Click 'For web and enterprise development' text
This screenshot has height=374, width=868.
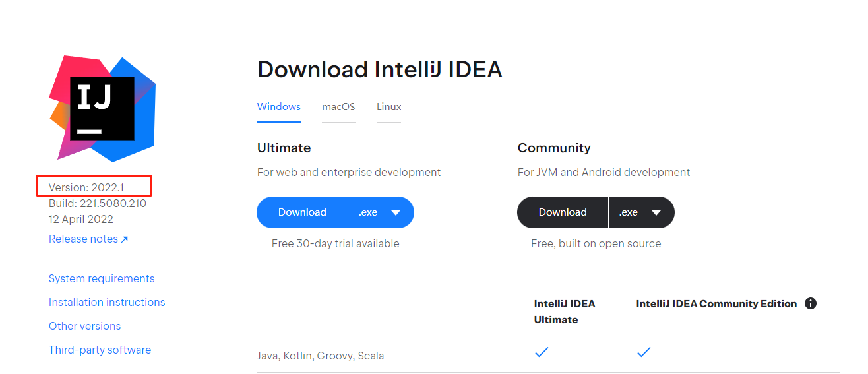tap(349, 172)
